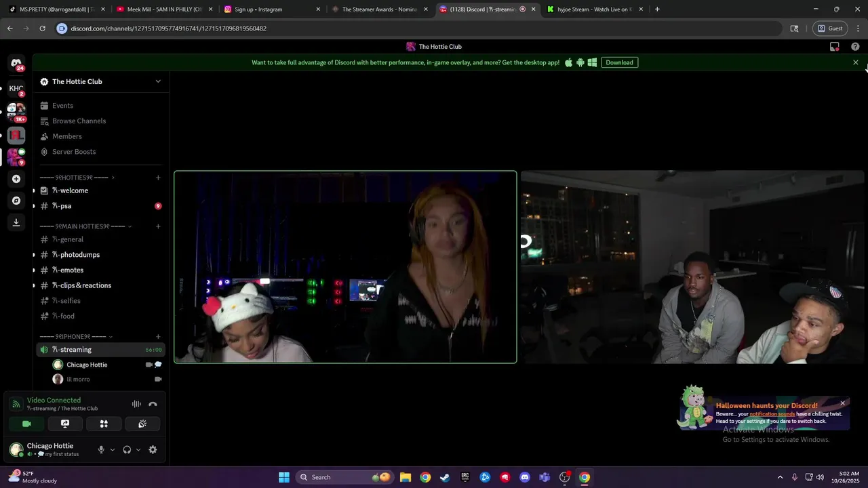Open Discord direct messages home icon
The image size is (868, 488).
click(x=16, y=63)
